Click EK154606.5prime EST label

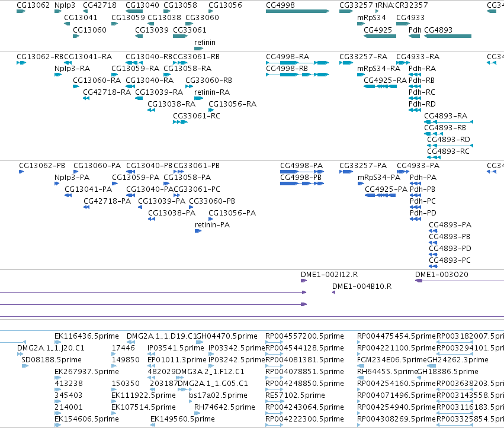tap(86, 419)
